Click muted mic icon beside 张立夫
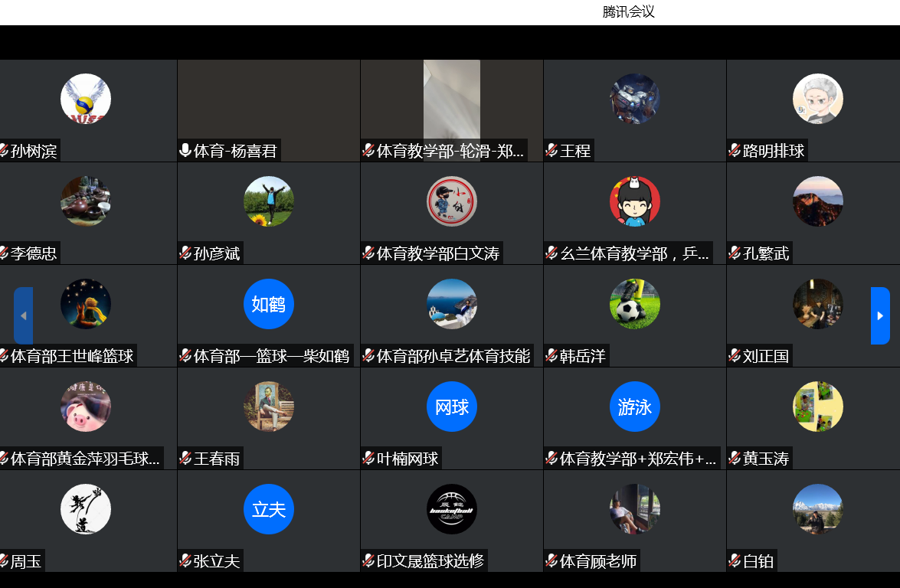 pyautogui.click(x=185, y=561)
